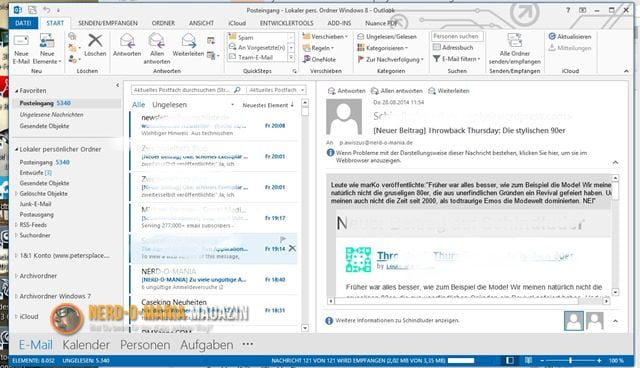Click the Weiterleiten forward icon in the ribbon
Image resolution: width=640 pixels, height=368 pixels.
[189, 41]
